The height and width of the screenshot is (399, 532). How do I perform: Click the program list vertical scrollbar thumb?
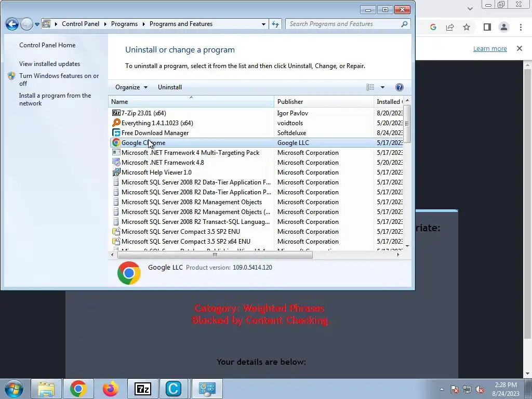click(x=407, y=124)
